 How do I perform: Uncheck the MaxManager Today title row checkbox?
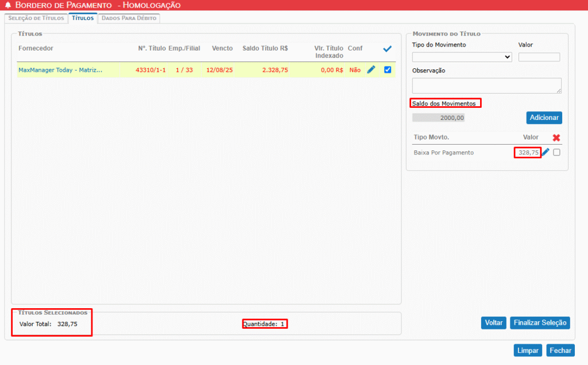coord(388,70)
